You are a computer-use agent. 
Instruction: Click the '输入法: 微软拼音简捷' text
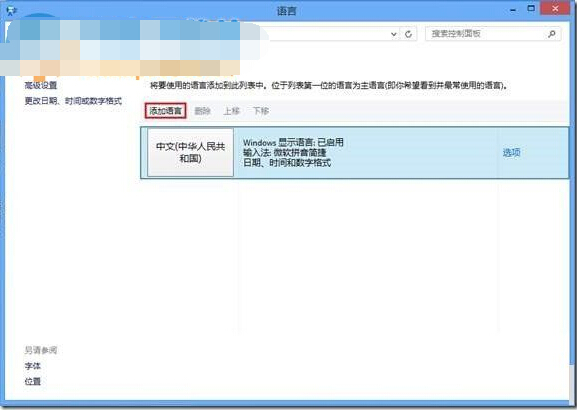pyautogui.click(x=284, y=152)
